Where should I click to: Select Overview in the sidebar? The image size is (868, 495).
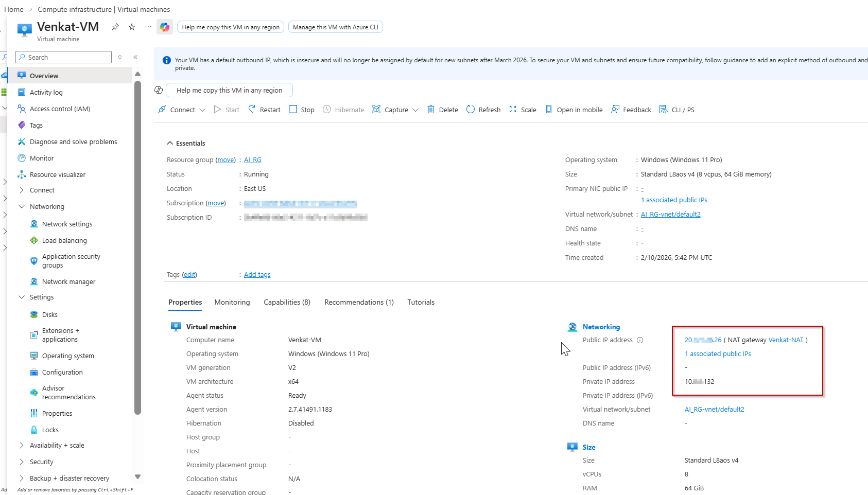70,76
